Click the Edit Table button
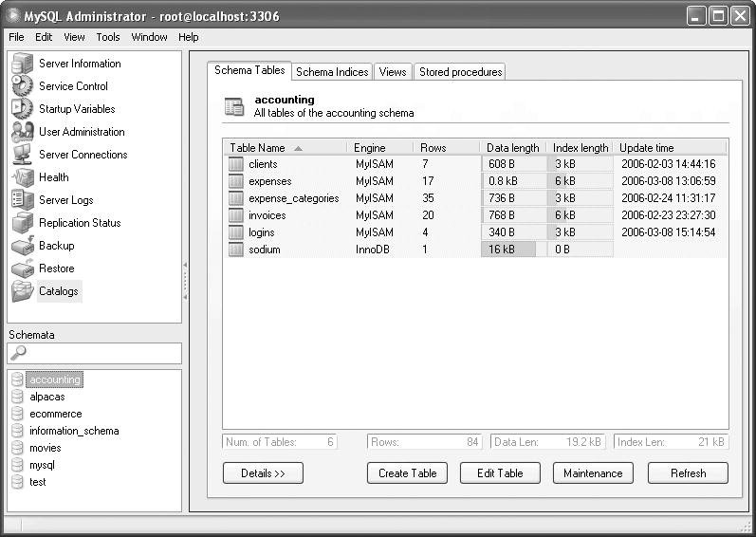This screenshot has width=756, height=537. click(500, 473)
